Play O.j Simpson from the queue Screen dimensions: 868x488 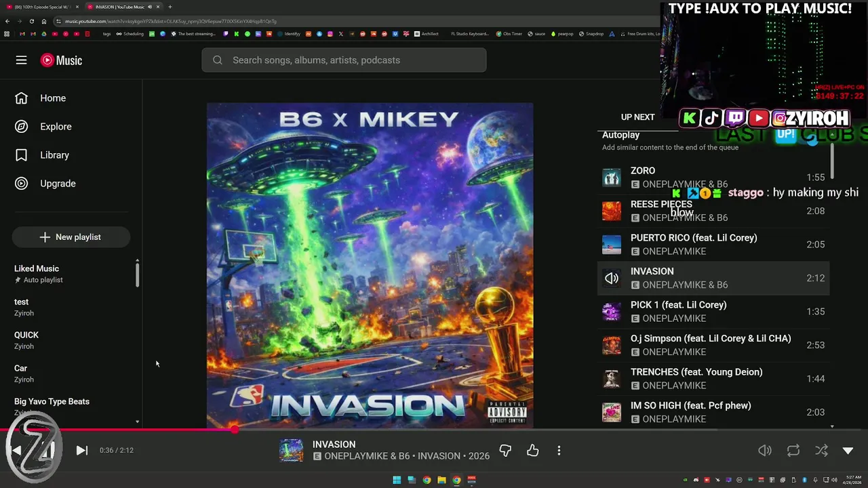(713, 345)
